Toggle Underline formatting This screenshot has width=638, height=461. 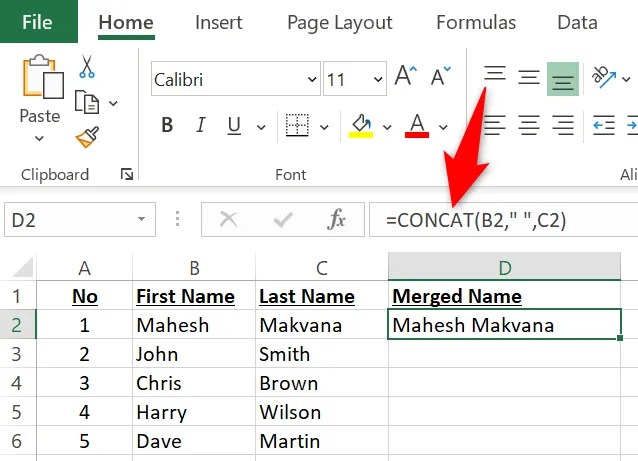point(234,125)
